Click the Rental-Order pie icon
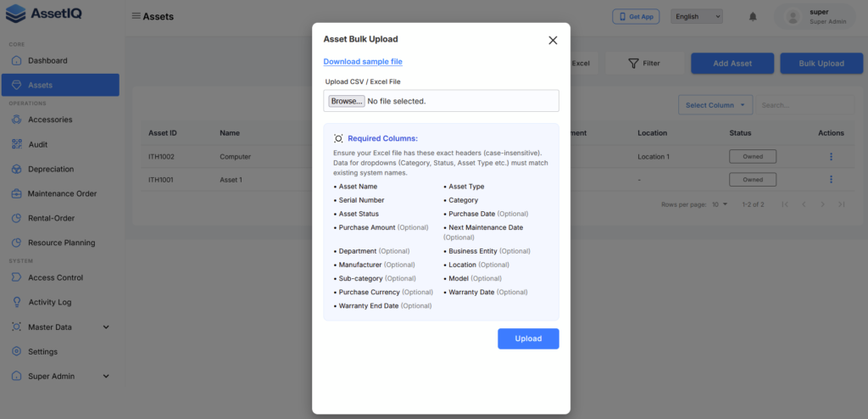 17,218
